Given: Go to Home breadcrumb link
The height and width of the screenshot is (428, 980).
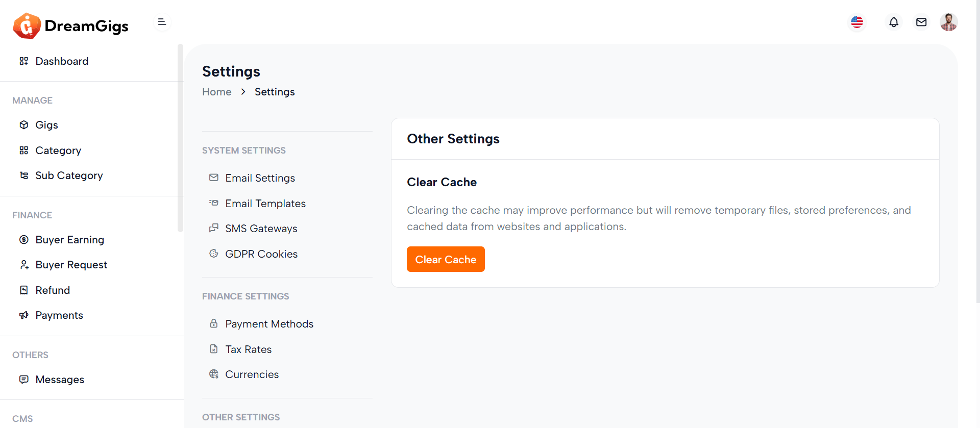Looking at the screenshot, I should click(x=216, y=92).
